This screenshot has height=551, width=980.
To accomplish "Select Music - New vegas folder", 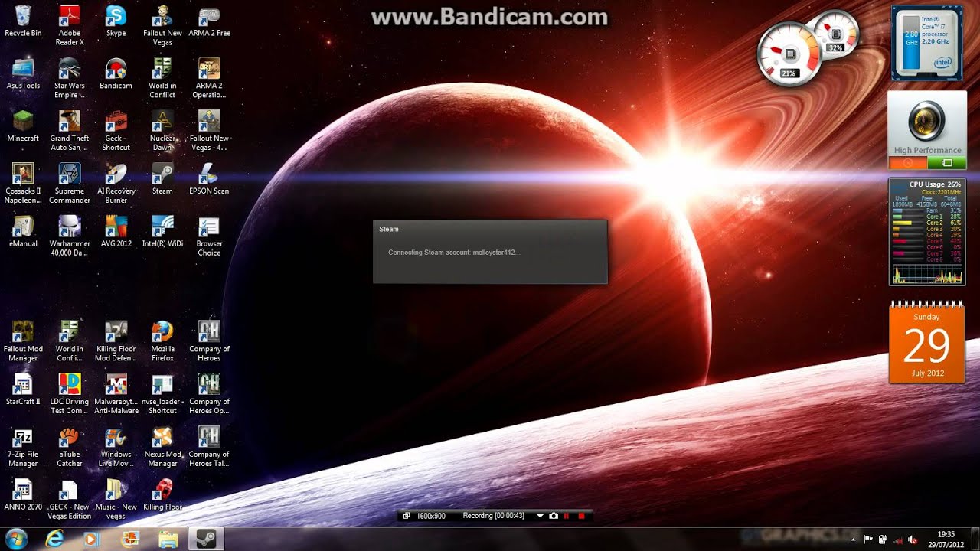I will pos(116,500).
